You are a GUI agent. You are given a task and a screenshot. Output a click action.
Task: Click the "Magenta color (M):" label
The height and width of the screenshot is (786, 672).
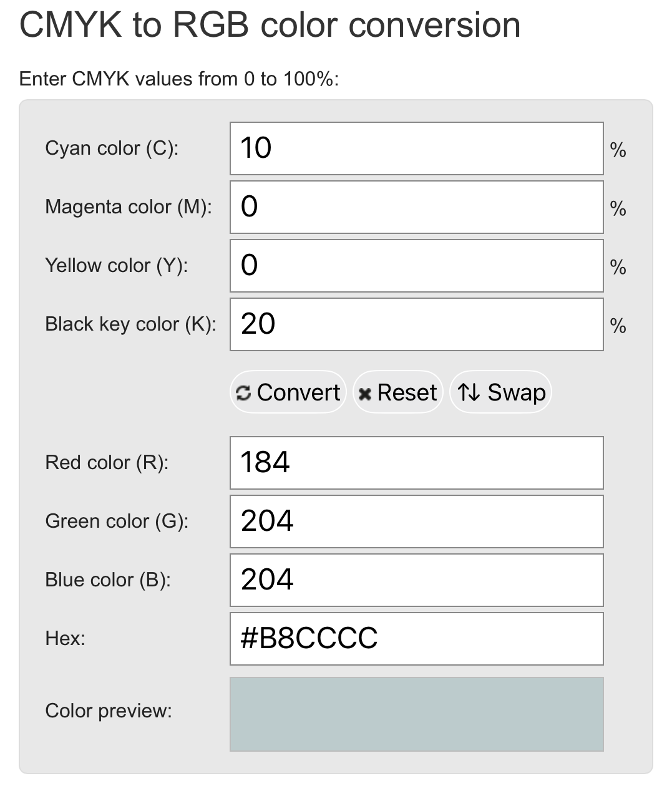(128, 207)
